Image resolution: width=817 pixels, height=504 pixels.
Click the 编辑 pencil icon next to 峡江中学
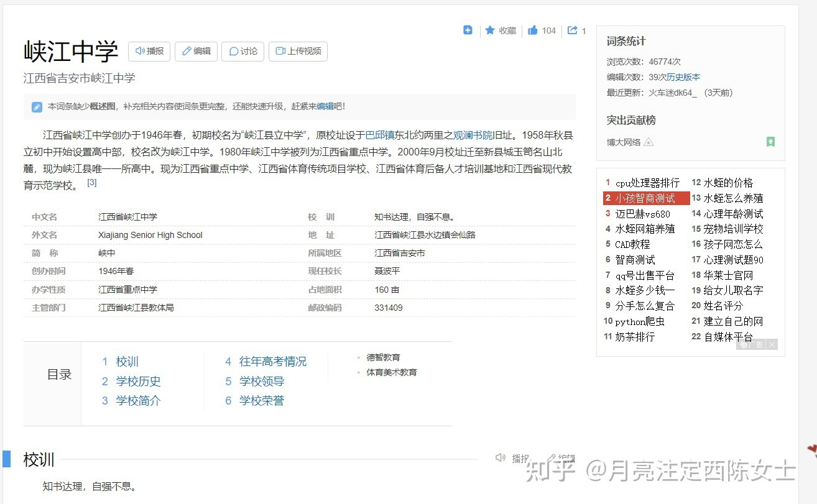click(188, 52)
